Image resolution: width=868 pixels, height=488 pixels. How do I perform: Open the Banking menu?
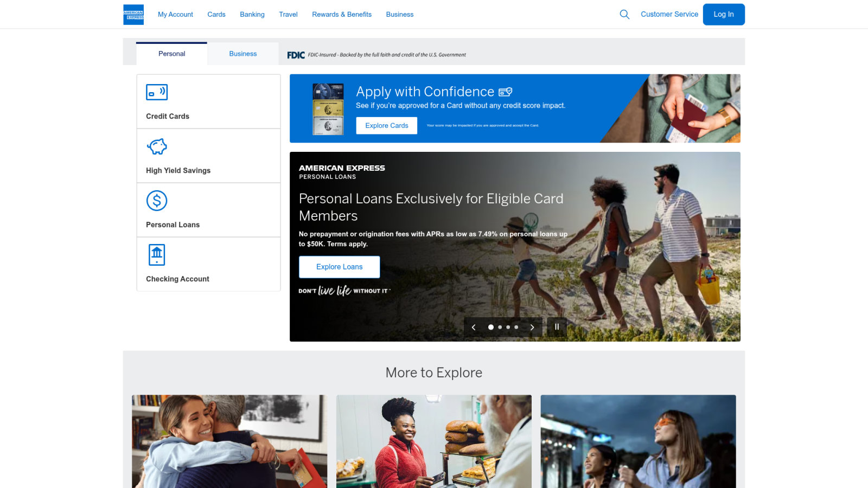pos(252,15)
